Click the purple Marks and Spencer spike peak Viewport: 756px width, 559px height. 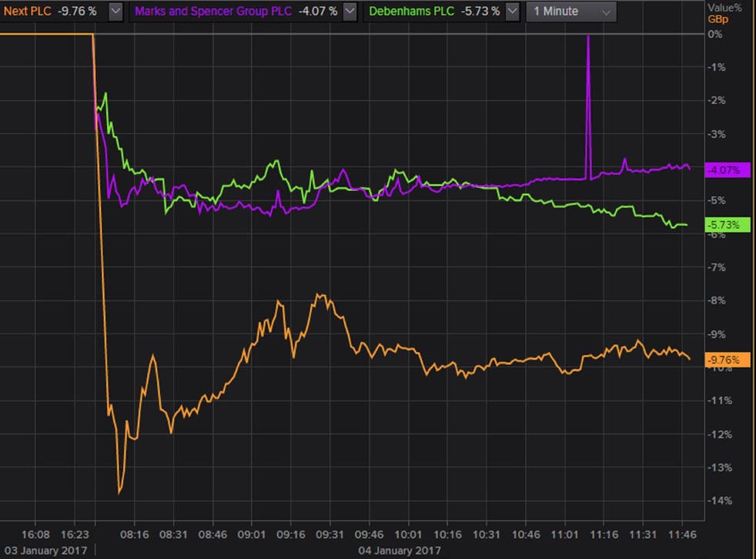coord(588,37)
